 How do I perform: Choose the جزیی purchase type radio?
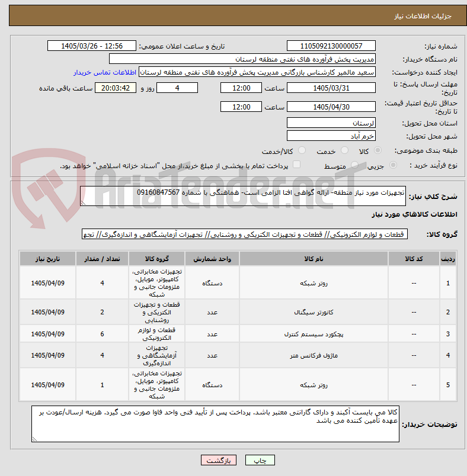[x=393, y=165]
